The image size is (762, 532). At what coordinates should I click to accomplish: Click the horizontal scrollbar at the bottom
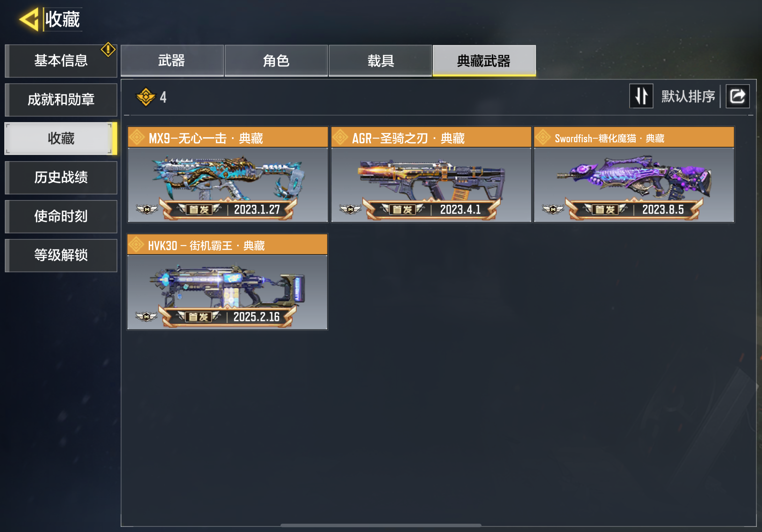381,525
